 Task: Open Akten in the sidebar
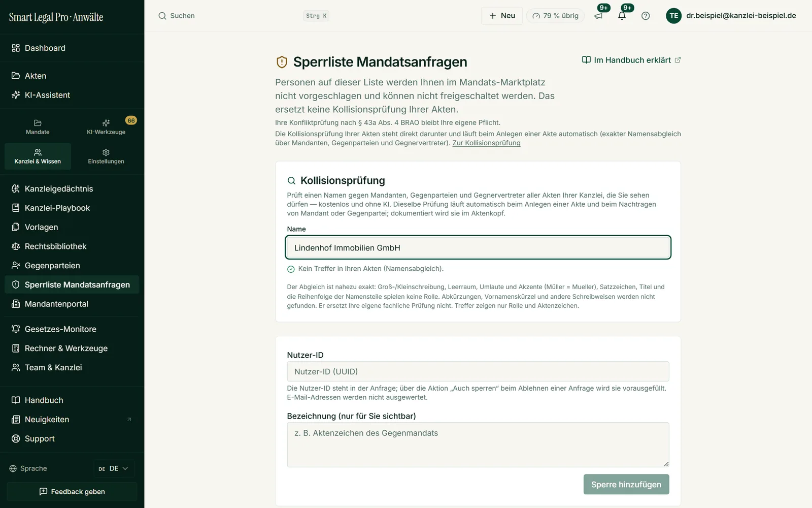tap(72, 76)
